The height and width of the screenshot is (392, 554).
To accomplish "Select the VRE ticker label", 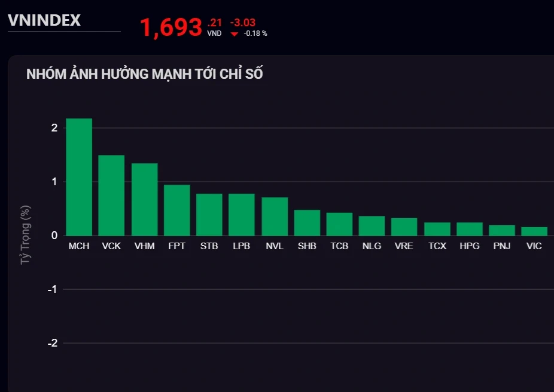I will pos(404,246).
